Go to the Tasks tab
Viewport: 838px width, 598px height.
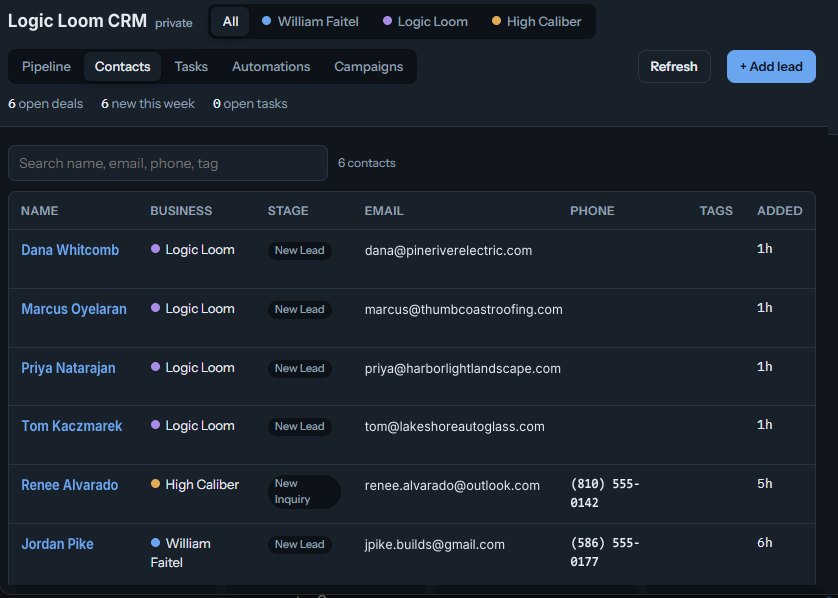(191, 66)
